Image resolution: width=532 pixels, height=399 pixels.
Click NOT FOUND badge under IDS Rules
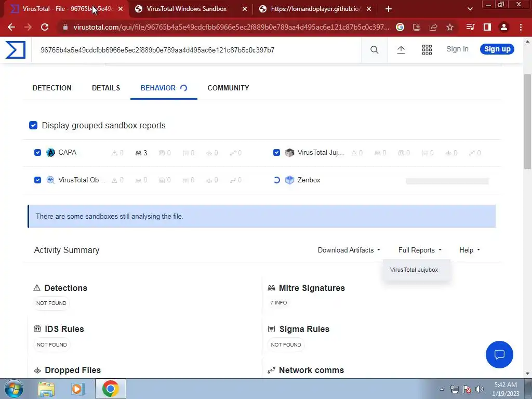pos(51,344)
